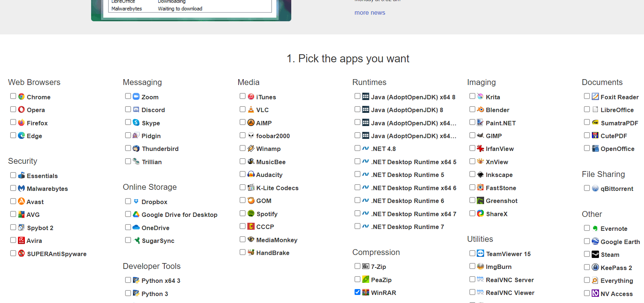Click the NV Access label
Screen dimensions: 644x303
pyautogui.click(x=617, y=294)
